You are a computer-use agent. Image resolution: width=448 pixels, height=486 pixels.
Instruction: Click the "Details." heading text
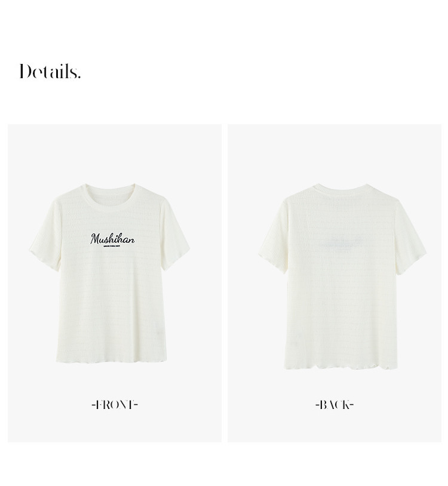click(x=50, y=71)
